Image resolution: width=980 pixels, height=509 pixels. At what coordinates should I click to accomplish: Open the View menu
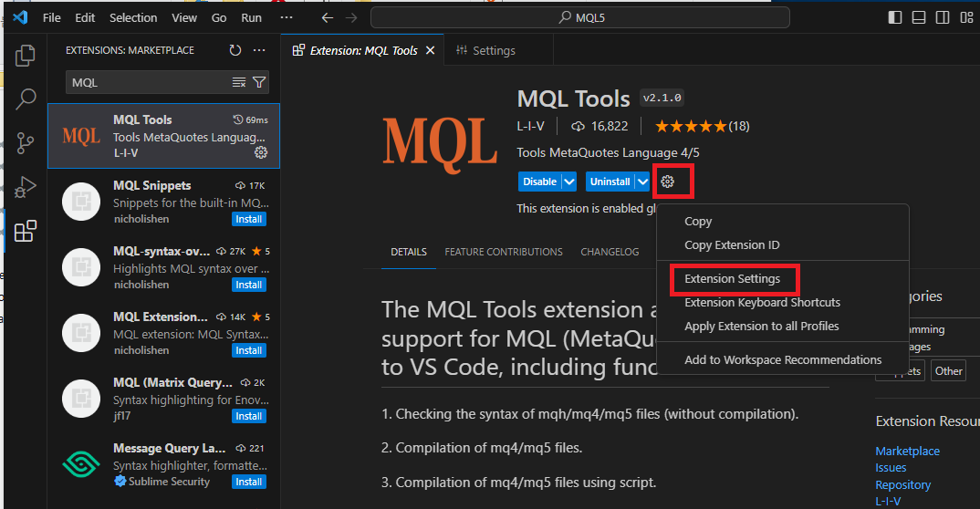click(x=184, y=17)
